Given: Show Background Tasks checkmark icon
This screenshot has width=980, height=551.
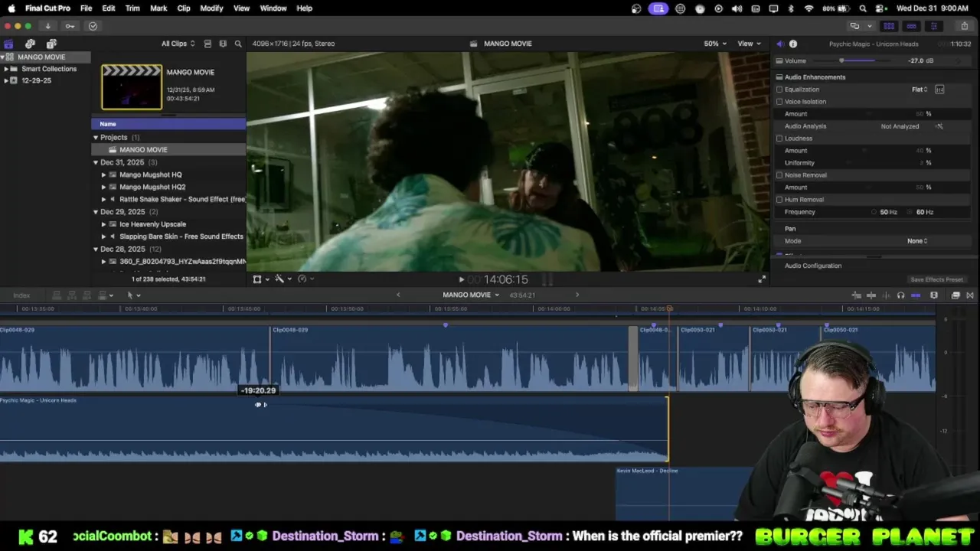Looking at the screenshot, I should (93, 26).
